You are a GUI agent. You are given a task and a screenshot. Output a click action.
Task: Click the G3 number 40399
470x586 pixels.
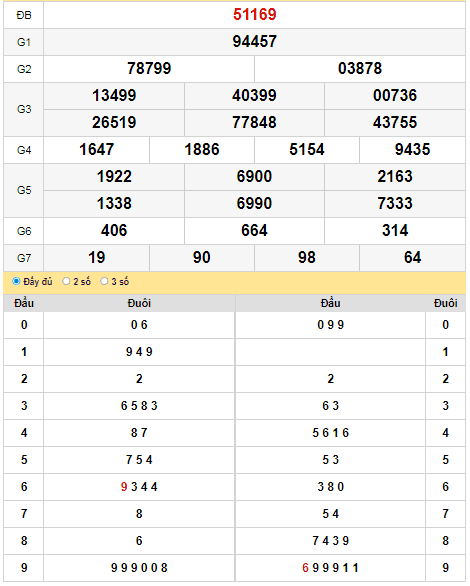(254, 95)
